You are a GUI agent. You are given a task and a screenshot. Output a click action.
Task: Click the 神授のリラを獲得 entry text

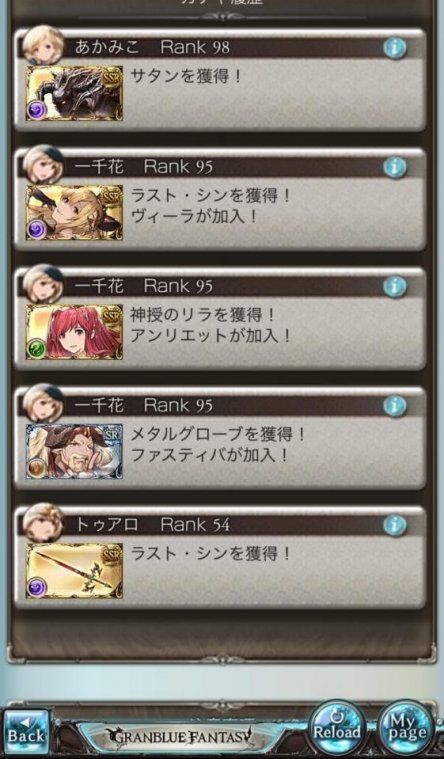(x=203, y=316)
